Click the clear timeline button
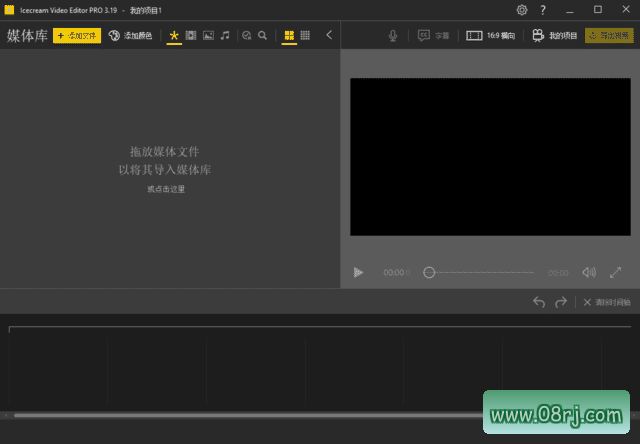 pos(607,302)
